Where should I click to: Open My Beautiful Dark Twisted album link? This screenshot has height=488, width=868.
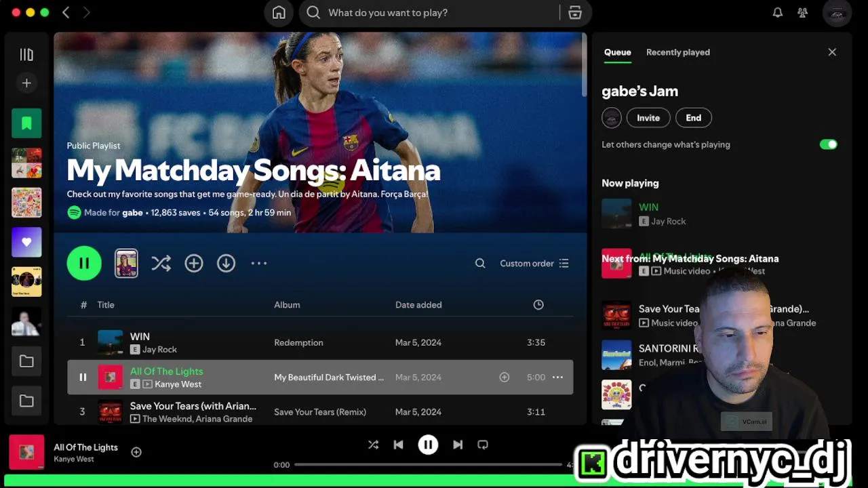coord(329,378)
